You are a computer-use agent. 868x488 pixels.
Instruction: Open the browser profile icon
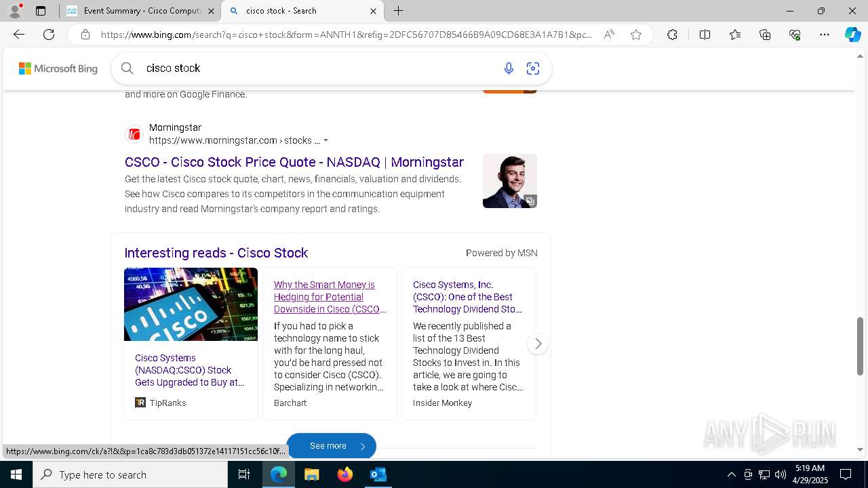pyautogui.click(x=15, y=11)
